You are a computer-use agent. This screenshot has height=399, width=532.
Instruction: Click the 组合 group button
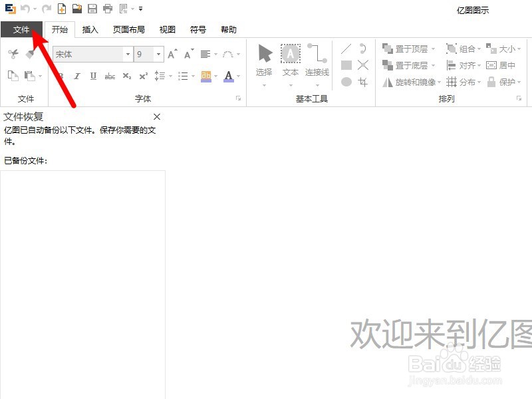click(464, 49)
